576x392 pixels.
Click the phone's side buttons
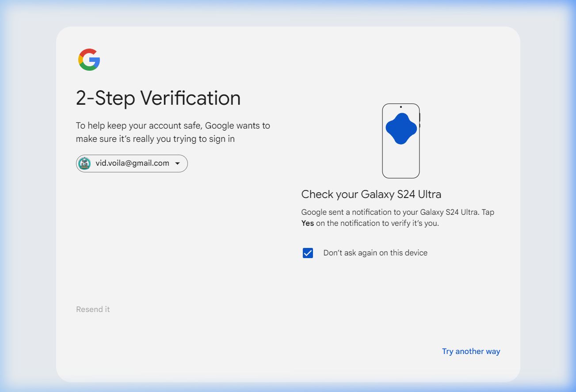[x=420, y=120]
